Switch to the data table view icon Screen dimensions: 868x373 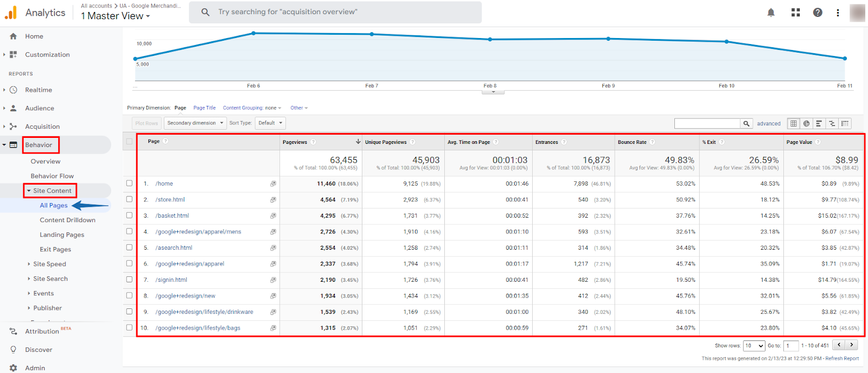tap(794, 123)
